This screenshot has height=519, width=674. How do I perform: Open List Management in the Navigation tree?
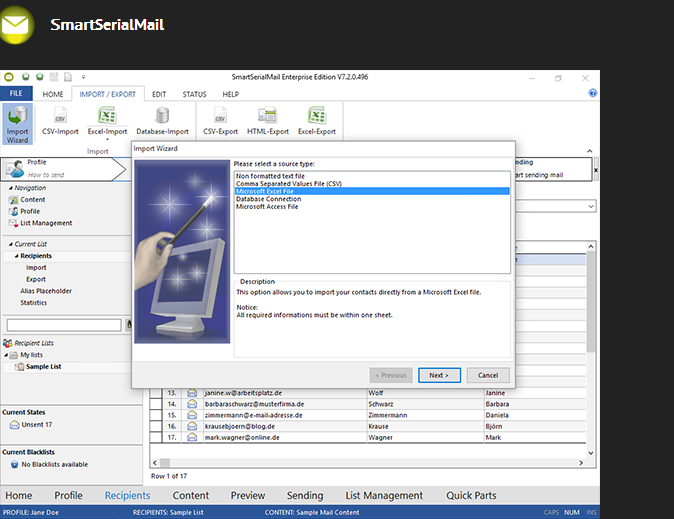click(46, 223)
